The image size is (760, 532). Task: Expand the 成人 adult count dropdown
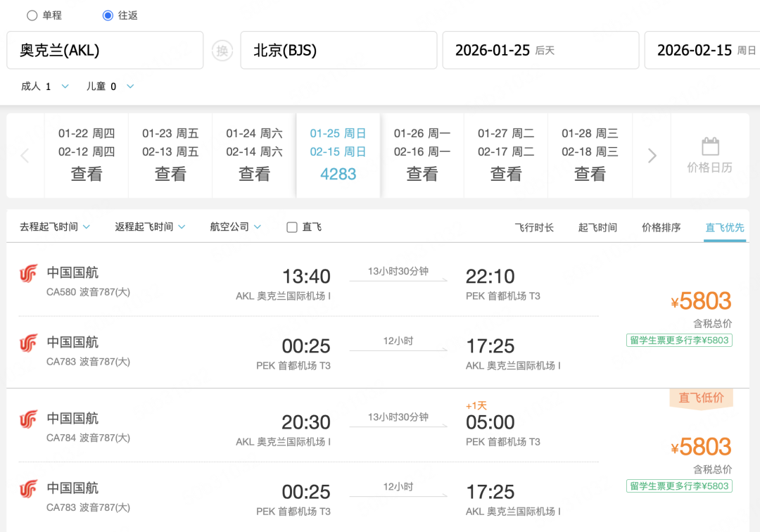65,87
